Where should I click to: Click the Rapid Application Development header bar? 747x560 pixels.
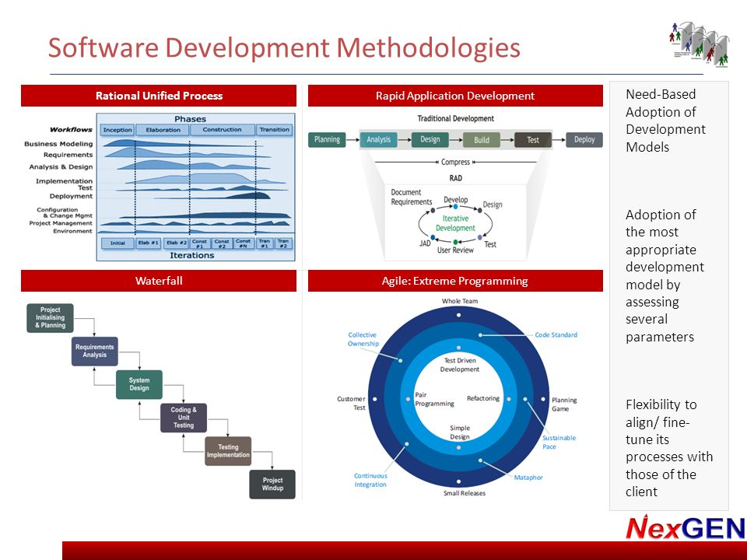point(455,96)
